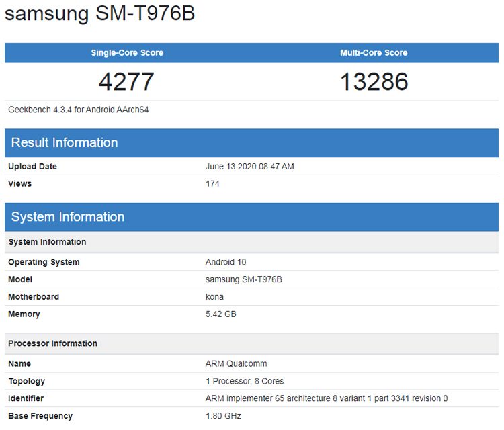The height and width of the screenshot is (430, 504).
Task: Click the Geekbench 4.3.4 for Android AArch64 text
Action: pos(79,110)
